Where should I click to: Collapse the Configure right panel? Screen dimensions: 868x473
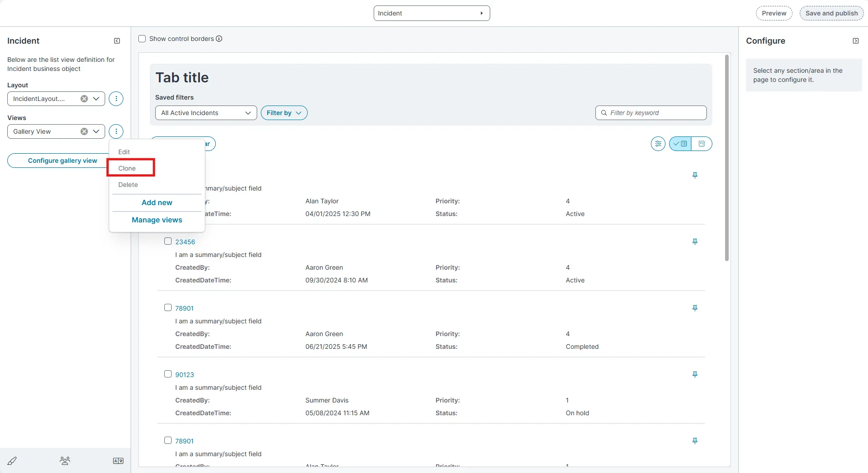pos(856,41)
